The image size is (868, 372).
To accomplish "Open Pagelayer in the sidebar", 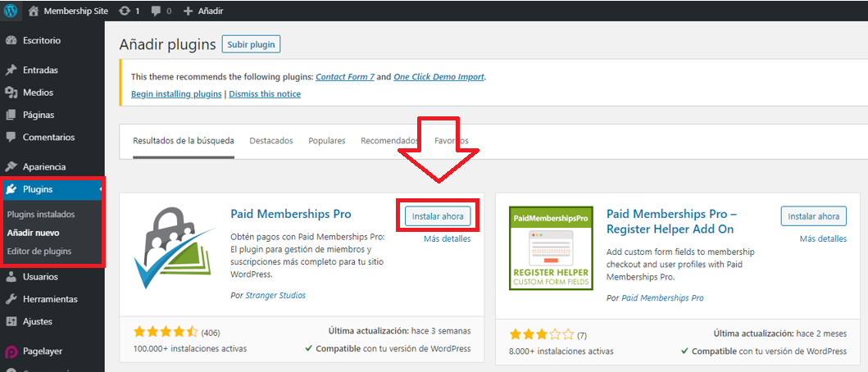I will 43,352.
